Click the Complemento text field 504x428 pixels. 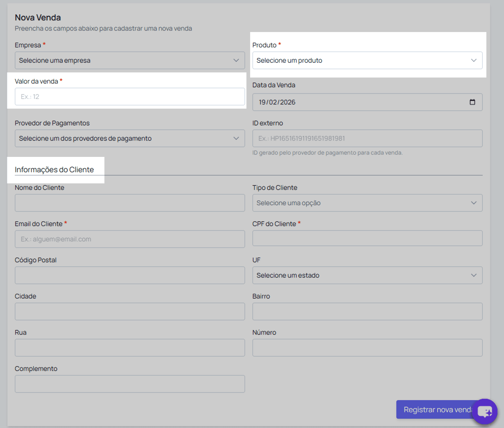pyautogui.click(x=129, y=384)
